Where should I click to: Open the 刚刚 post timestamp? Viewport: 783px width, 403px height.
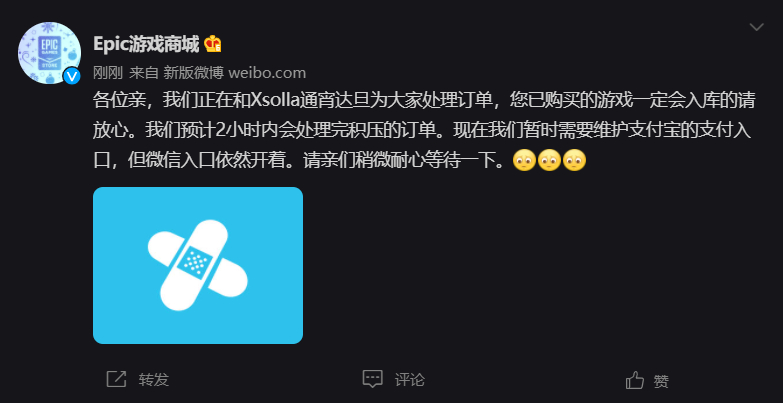pos(108,73)
